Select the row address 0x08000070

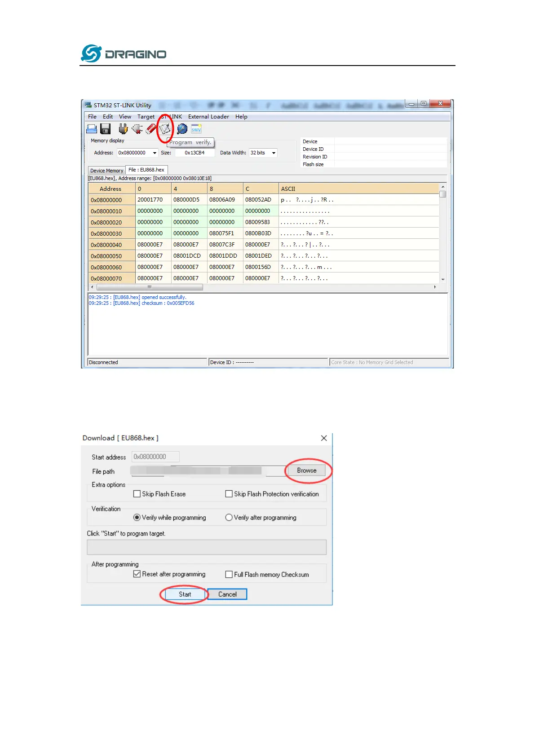tap(112, 278)
